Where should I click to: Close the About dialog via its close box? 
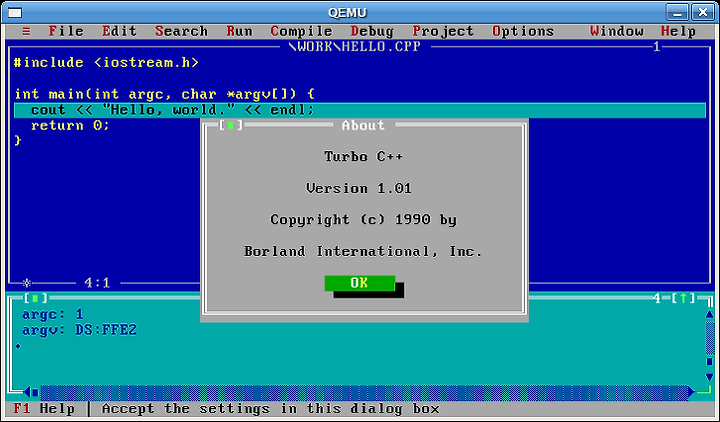(231, 125)
